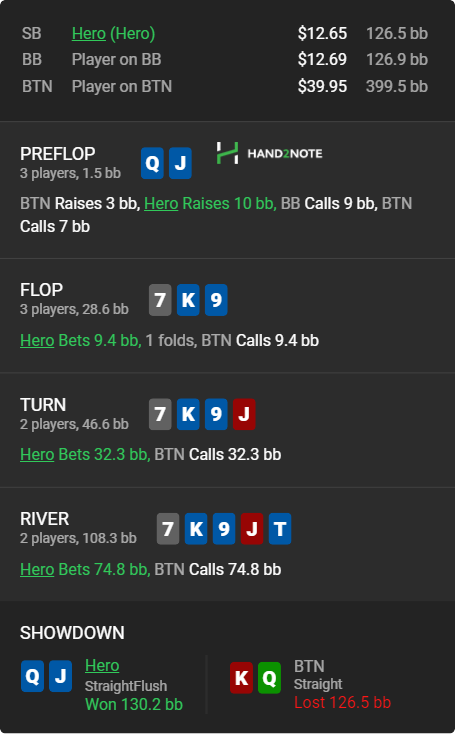Click BTN's red K showdown card
This screenshot has height=734, width=455.
click(242, 677)
